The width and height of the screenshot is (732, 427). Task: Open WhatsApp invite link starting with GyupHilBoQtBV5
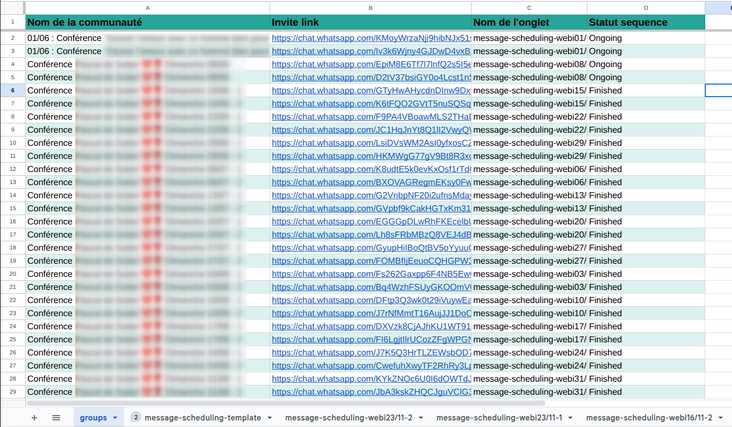pyautogui.click(x=370, y=247)
